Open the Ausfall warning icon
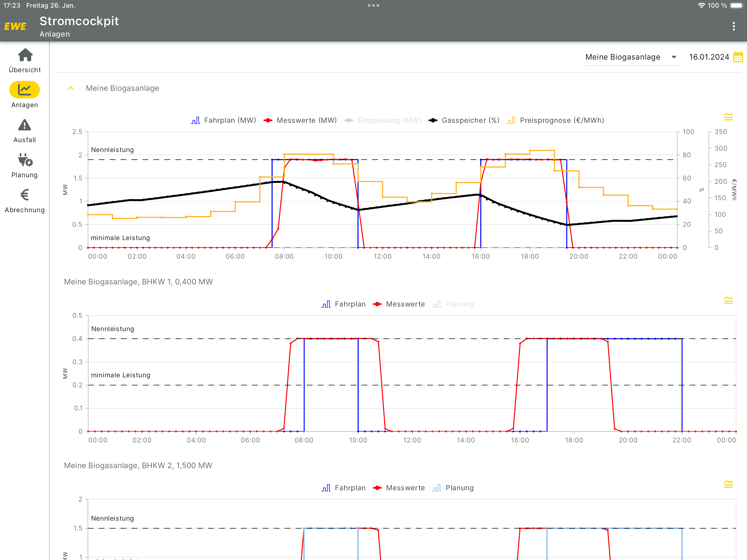 [x=24, y=125]
